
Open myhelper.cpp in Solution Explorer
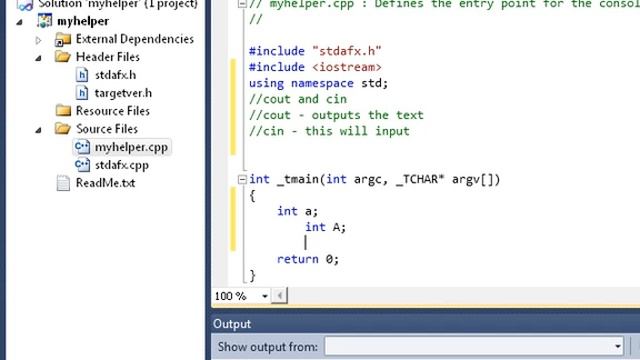point(131,147)
